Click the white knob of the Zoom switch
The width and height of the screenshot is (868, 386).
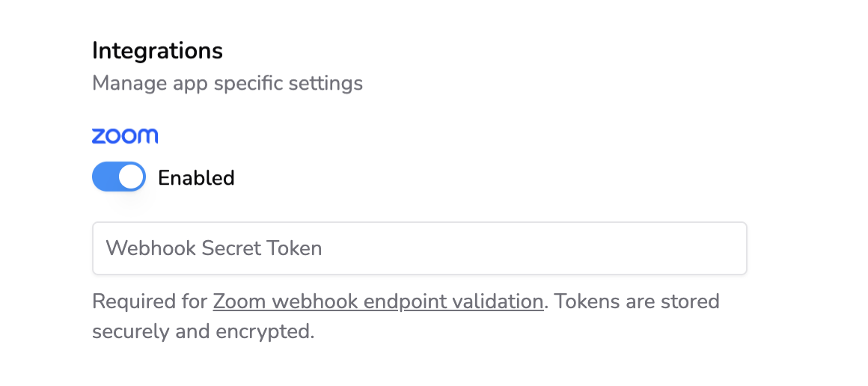coord(132,177)
